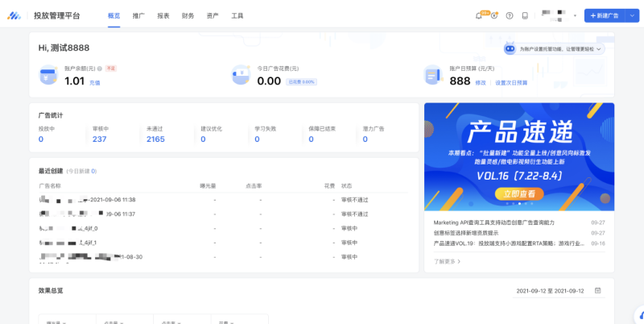Click the 新建广告 button
644x324 pixels.
605,15
